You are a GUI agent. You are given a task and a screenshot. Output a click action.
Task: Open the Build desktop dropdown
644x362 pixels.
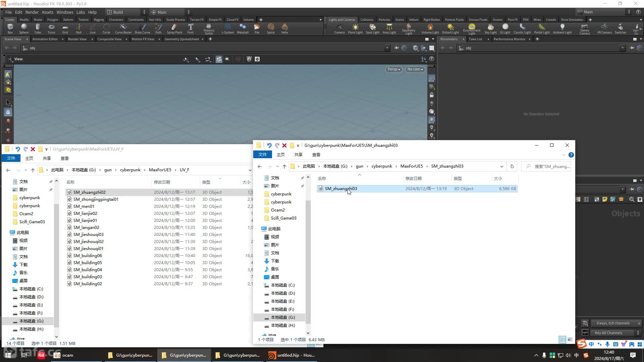pos(126,12)
